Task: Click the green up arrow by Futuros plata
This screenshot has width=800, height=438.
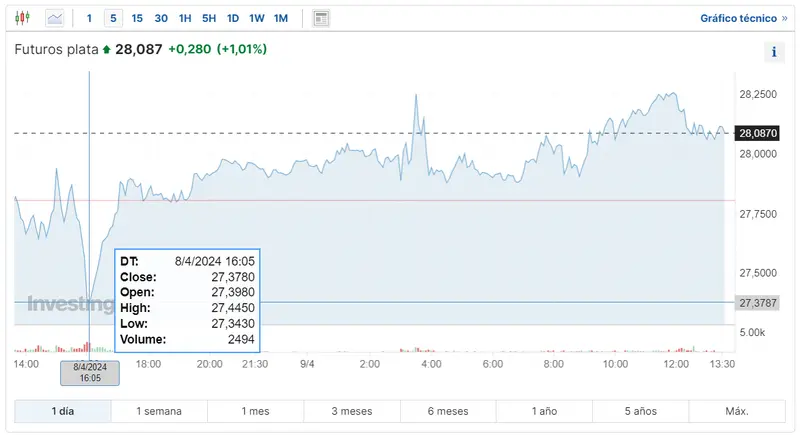Action: (x=107, y=50)
